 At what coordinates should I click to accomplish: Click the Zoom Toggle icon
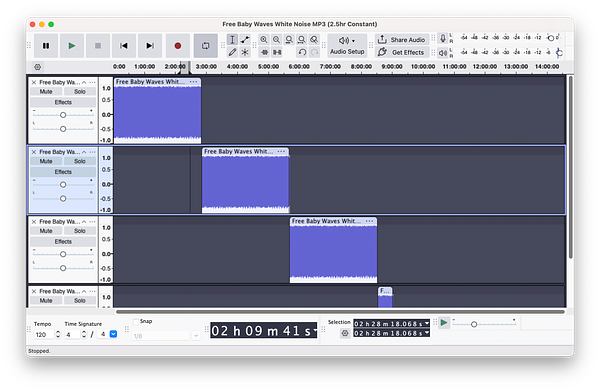point(314,39)
